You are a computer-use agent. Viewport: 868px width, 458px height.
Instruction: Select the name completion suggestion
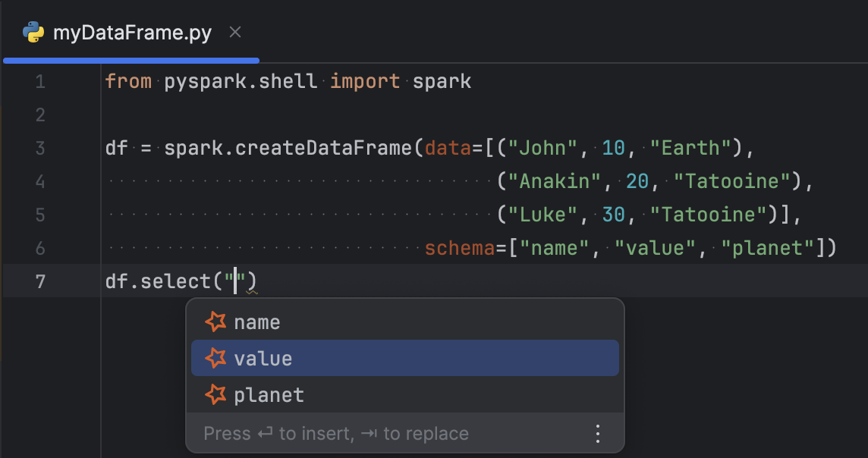[257, 322]
